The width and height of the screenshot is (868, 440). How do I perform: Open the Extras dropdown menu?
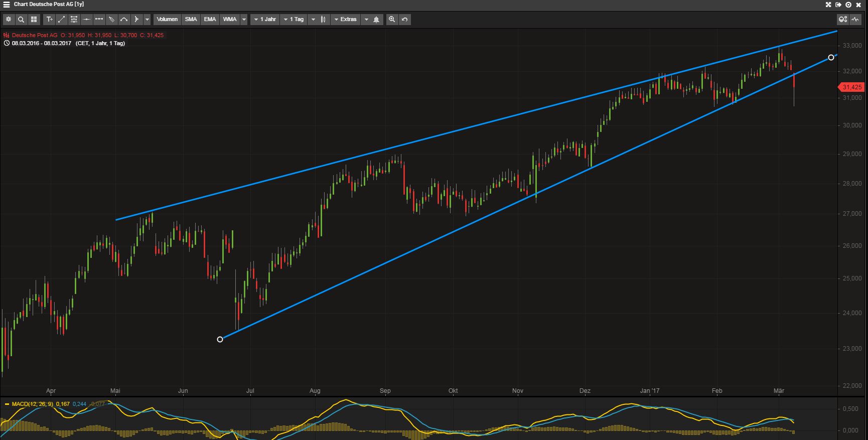(346, 20)
